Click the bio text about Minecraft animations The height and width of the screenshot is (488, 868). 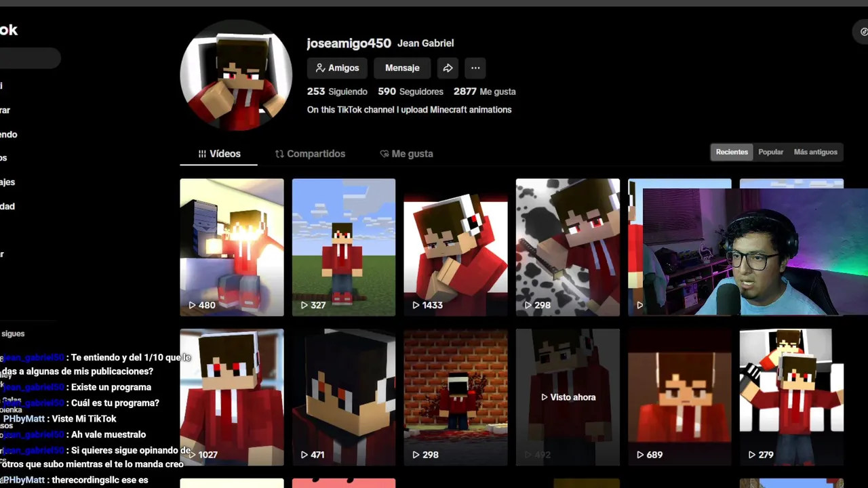coord(409,110)
